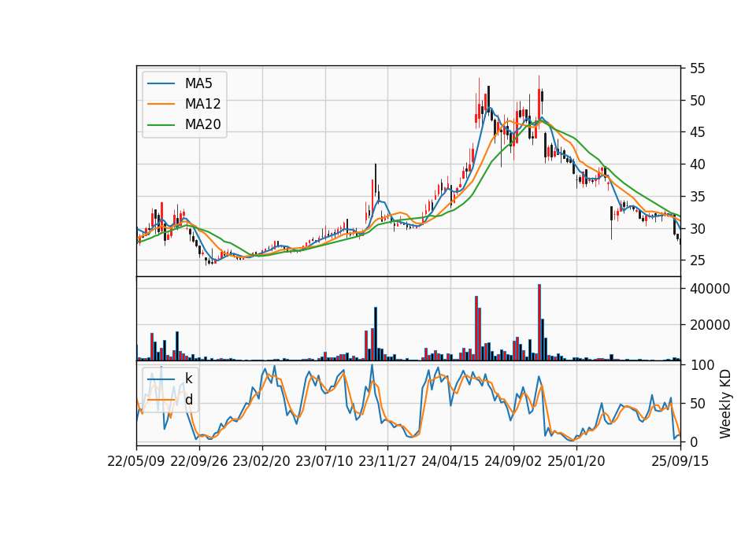
Task: Click the 55 price axis tick
Action: 697,68
